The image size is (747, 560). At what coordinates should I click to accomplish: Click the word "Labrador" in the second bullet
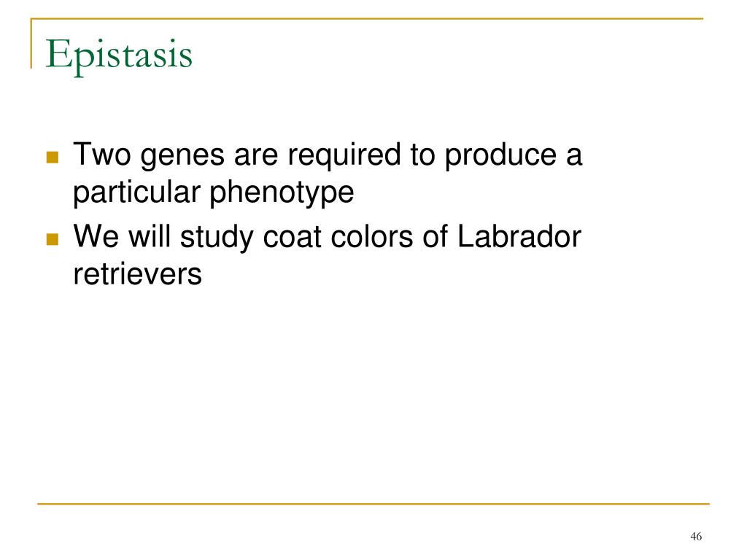pos(519,236)
